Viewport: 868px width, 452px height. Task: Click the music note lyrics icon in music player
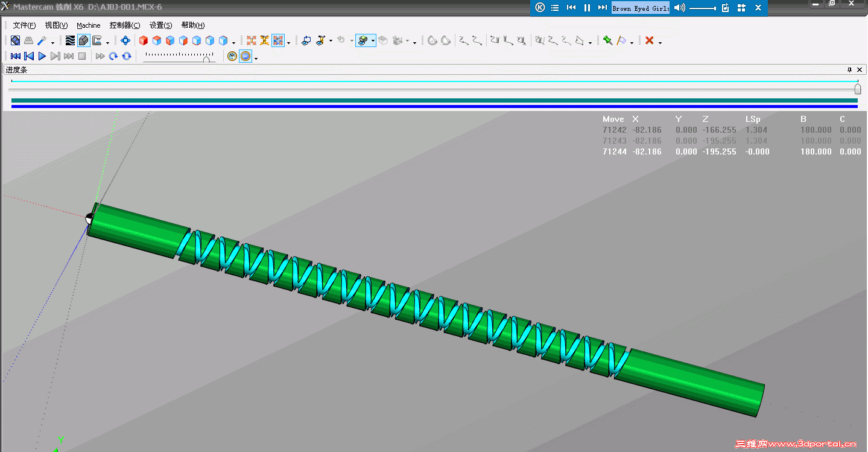(726, 8)
